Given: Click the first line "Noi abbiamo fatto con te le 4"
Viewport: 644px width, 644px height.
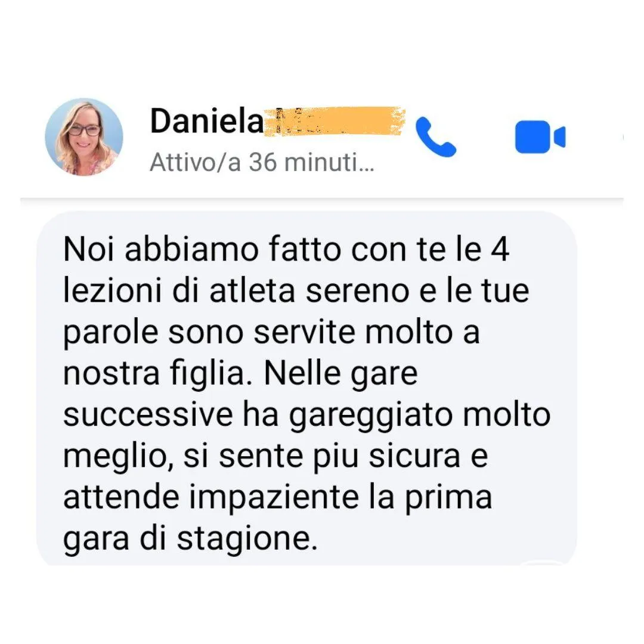Looking at the screenshot, I should [x=286, y=249].
